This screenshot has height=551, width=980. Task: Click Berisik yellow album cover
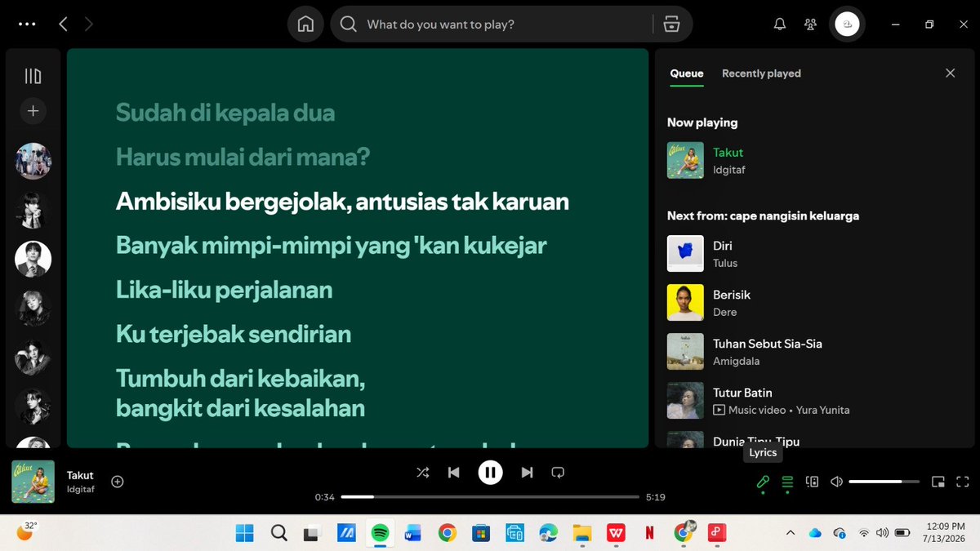[x=685, y=303]
